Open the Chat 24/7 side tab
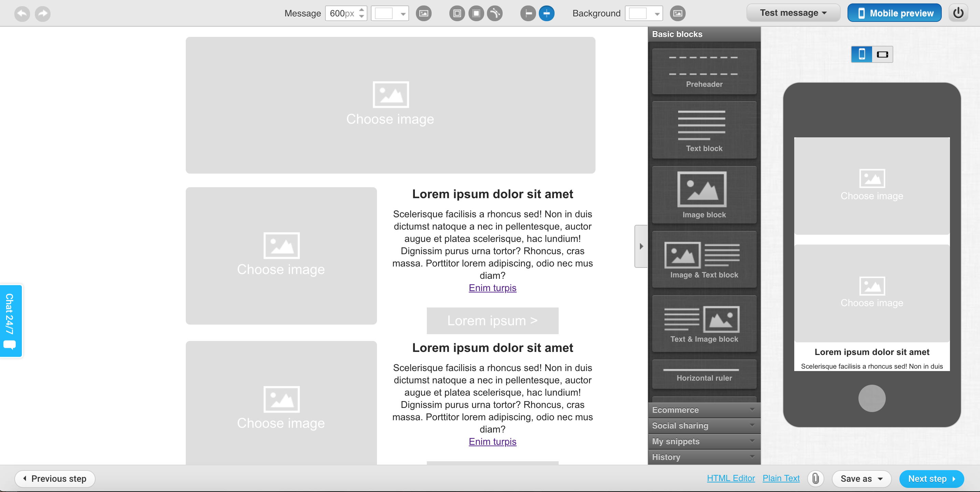The height and width of the screenshot is (492, 980). coord(11,321)
